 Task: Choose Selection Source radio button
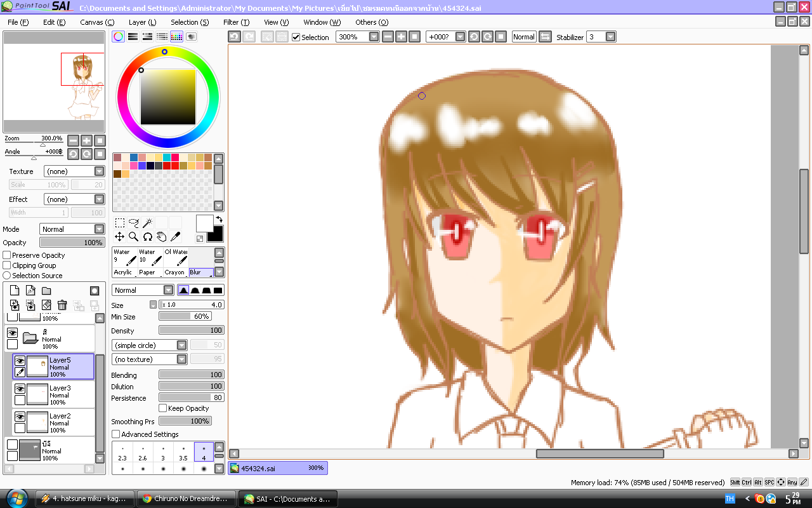[x=7, y=276]
